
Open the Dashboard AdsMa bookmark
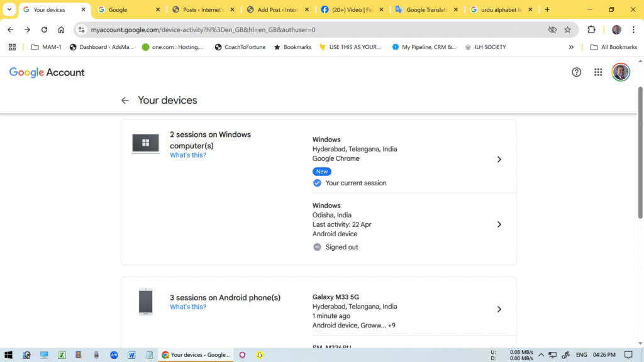pyautogui.click(x=101, y=47)
